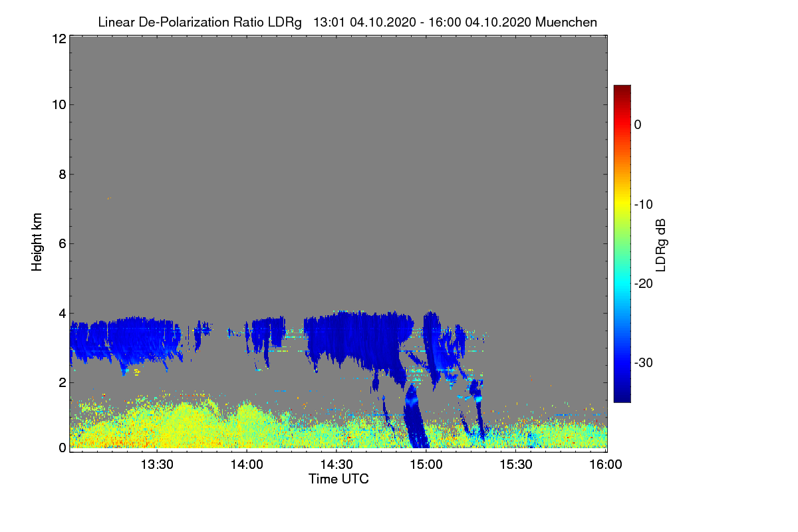The height and width of the screenshot is (532, 798).
Task: Click the height tick label '6'
Action: click(61, 243)
